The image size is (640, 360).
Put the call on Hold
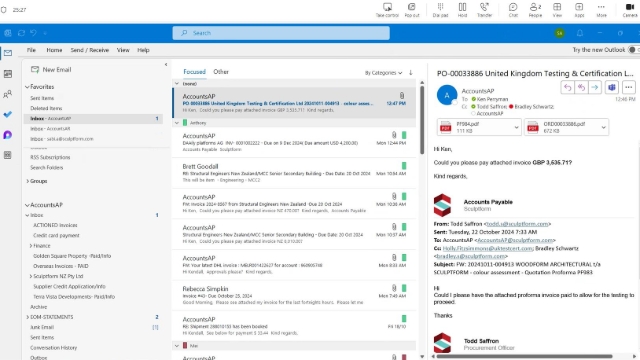[462, 7]
